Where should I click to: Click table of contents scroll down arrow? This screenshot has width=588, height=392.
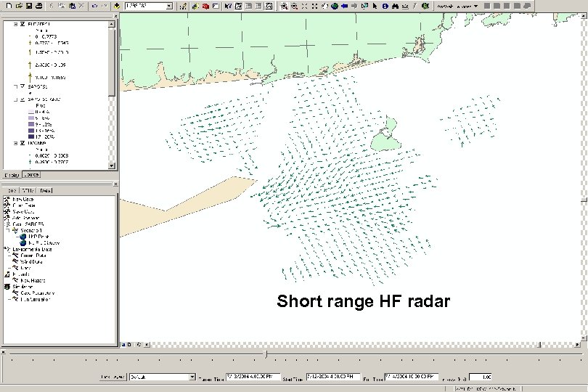111,166
